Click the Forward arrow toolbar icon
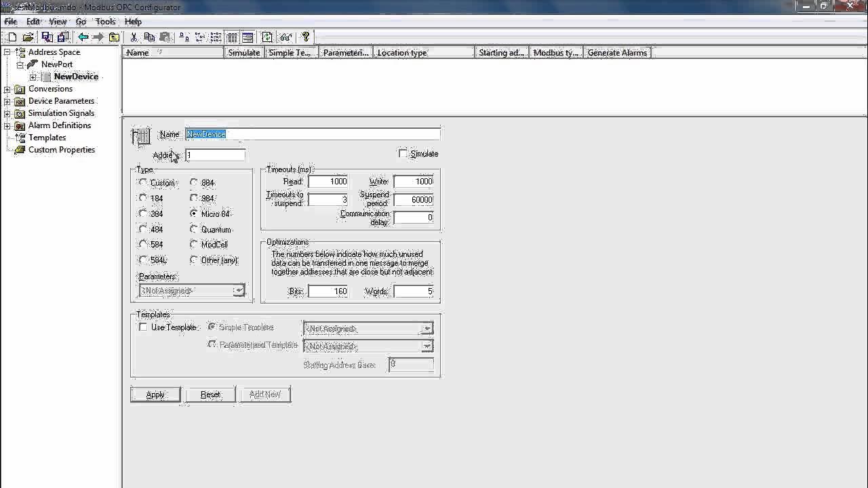Image resolution: width=868 pixels, height=488 pixels. [98, 37]
